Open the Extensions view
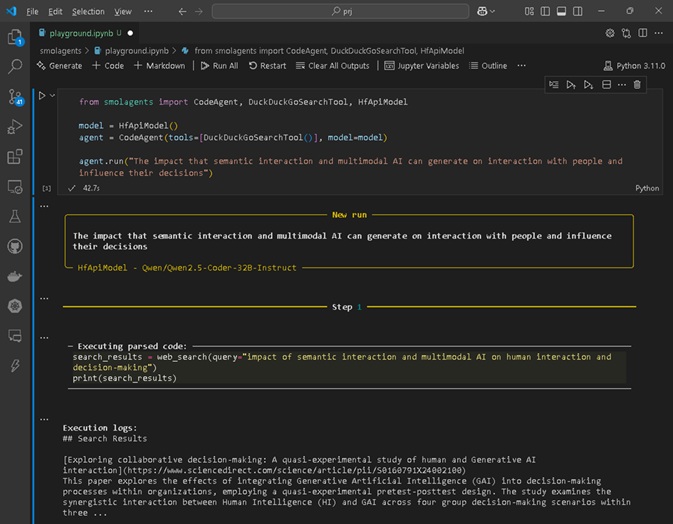Image resolution: width=673 pixels, height=524 pixels. (15, 157)
